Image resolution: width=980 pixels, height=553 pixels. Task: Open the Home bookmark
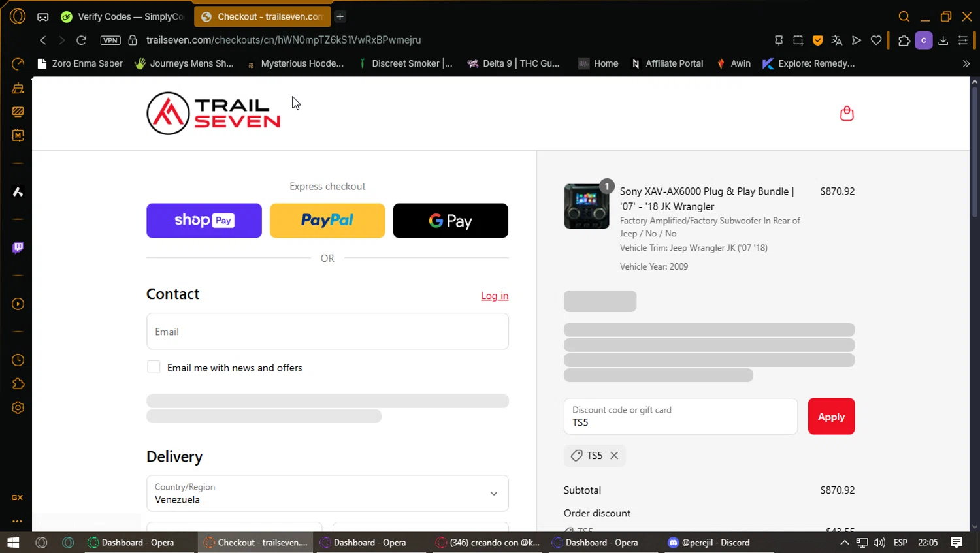[x=598, y=63]
